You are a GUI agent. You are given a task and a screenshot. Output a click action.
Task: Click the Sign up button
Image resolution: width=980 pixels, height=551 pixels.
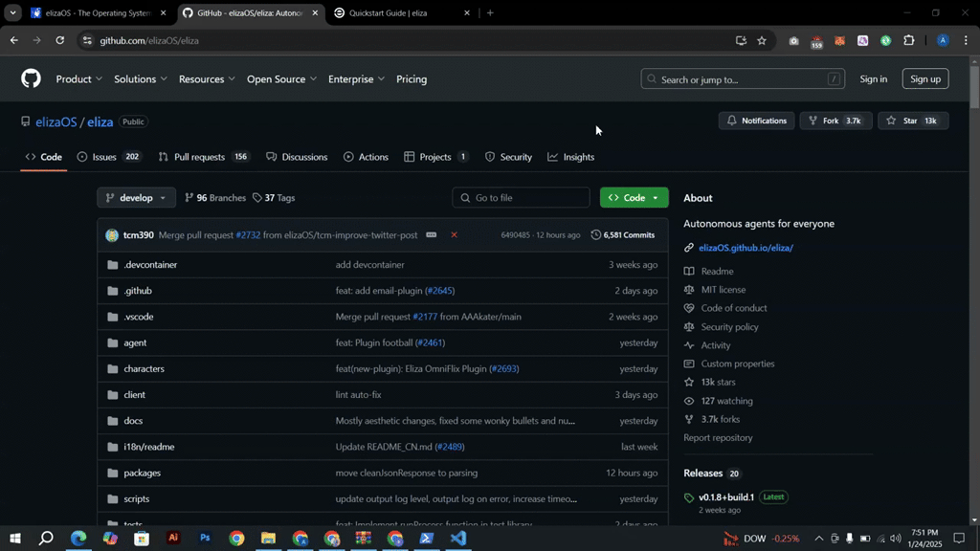925,78
